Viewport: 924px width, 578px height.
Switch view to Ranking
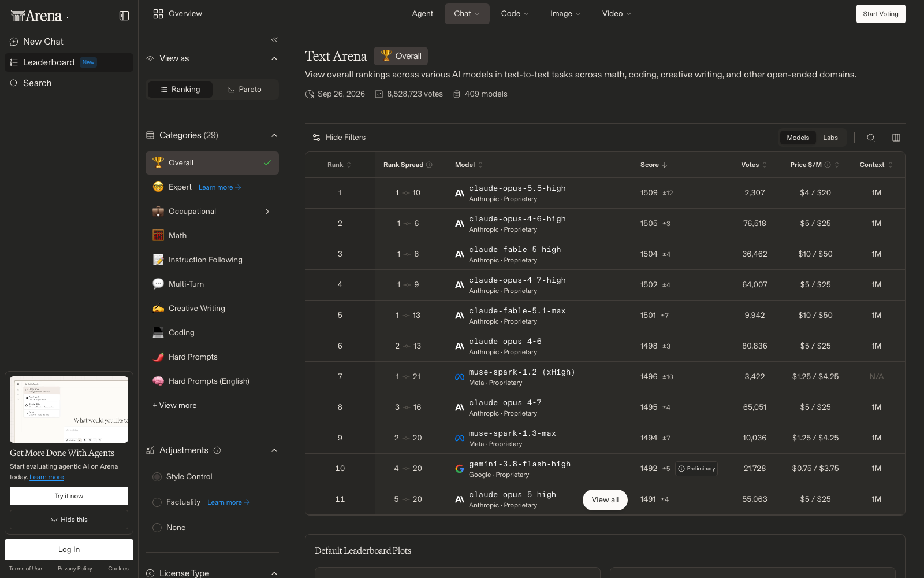(180, 90)
